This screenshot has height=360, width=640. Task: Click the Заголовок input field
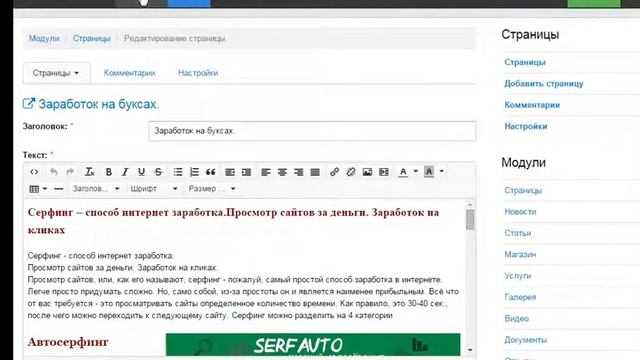point(312,131)
